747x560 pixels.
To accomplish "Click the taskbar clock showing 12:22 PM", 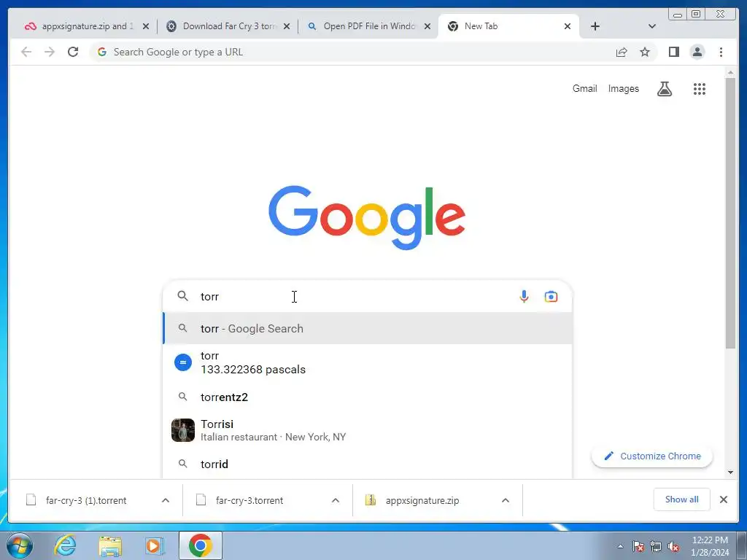I will 710,546.
